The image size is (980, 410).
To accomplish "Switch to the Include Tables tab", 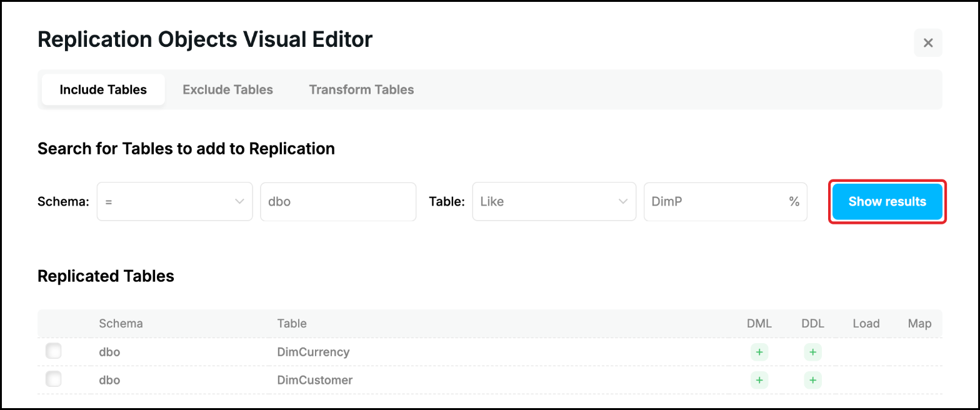I will point(103,89).
